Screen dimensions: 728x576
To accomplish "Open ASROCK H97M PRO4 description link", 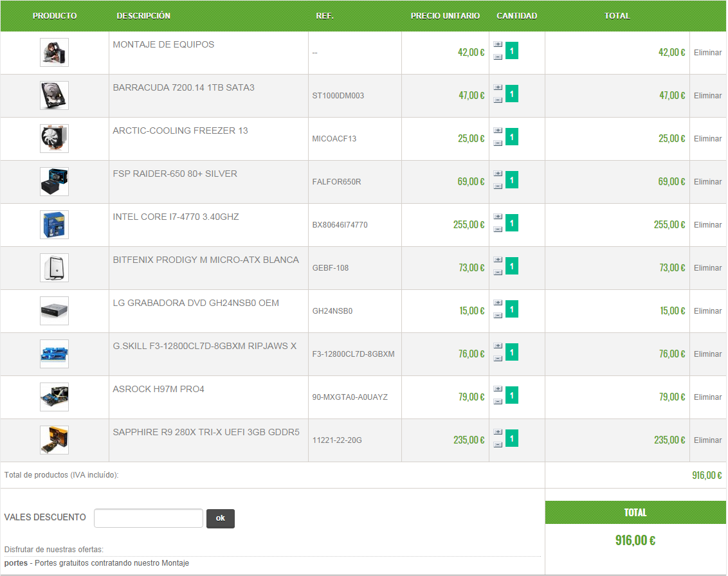I will tap(158, 389).
